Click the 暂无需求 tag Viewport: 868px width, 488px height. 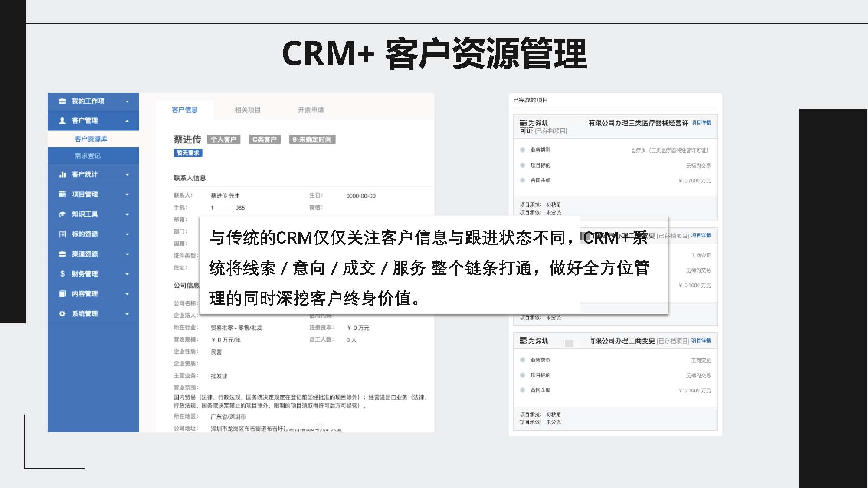click(x=188, y=153)
